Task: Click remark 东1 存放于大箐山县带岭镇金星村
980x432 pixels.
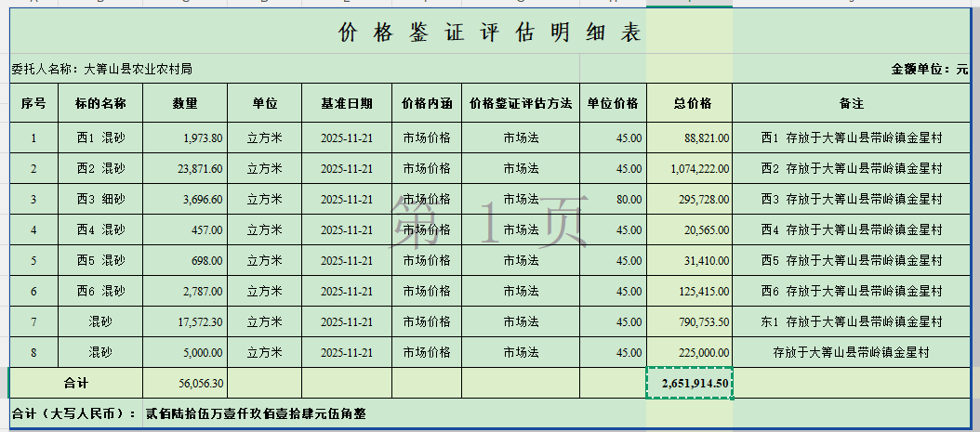Action: coord(852,321)
